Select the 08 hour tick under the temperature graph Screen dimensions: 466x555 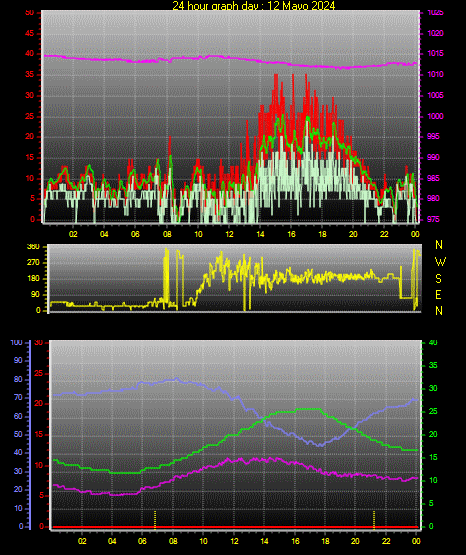[173, 541]
